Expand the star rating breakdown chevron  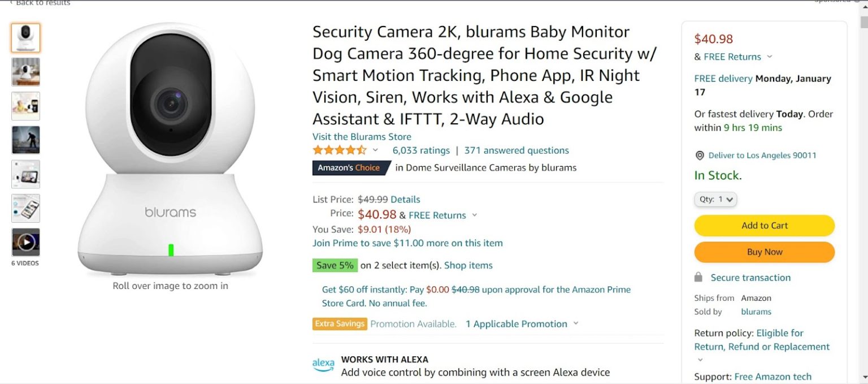[375, 150]
